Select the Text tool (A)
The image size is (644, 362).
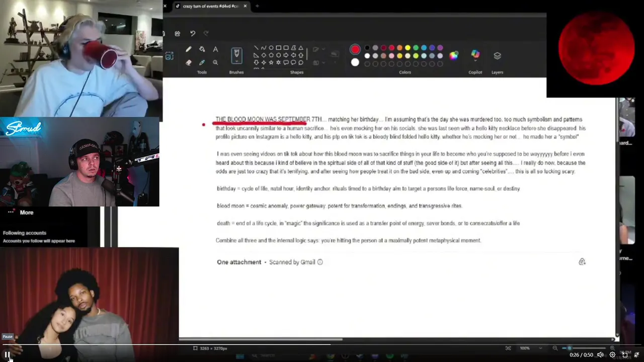point(215,49)
